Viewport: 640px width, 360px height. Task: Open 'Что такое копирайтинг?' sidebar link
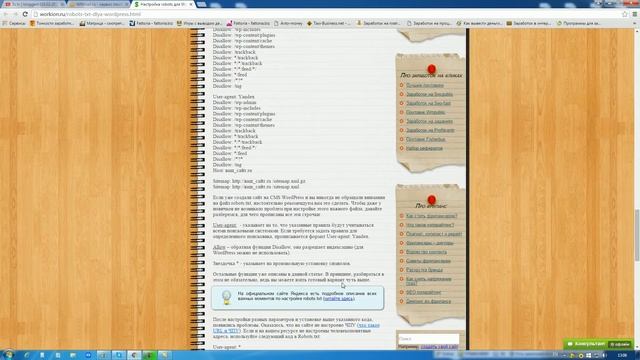[430, 225]
